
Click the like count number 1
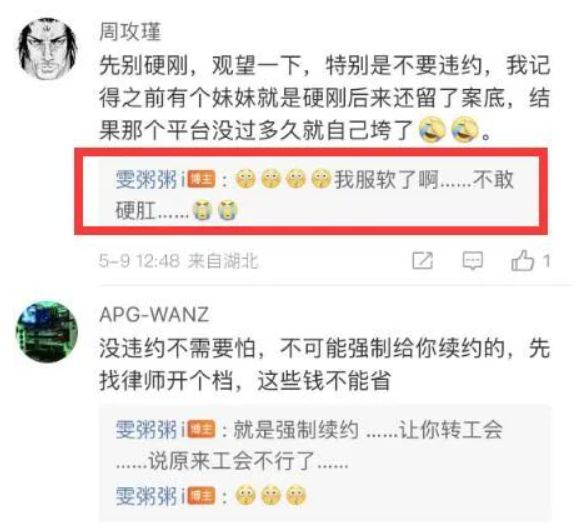547,261
